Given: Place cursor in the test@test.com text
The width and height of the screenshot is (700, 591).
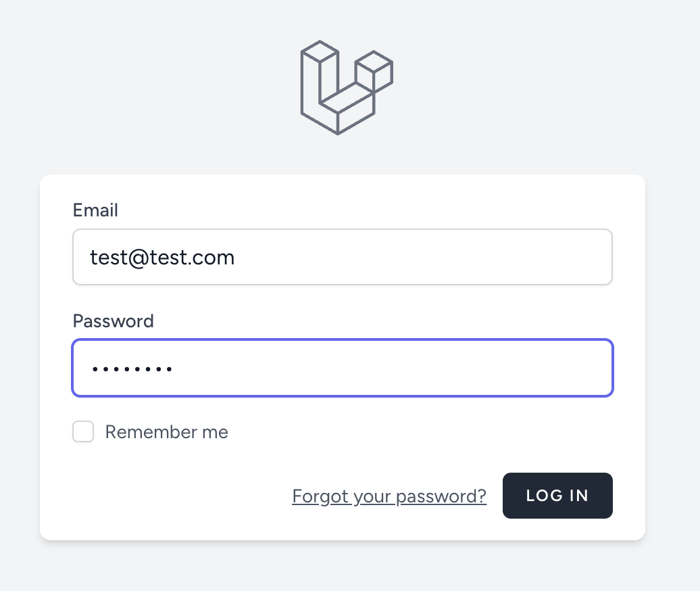Looking at the screenshot, I should pyautogui.click(x=162, y=258).
